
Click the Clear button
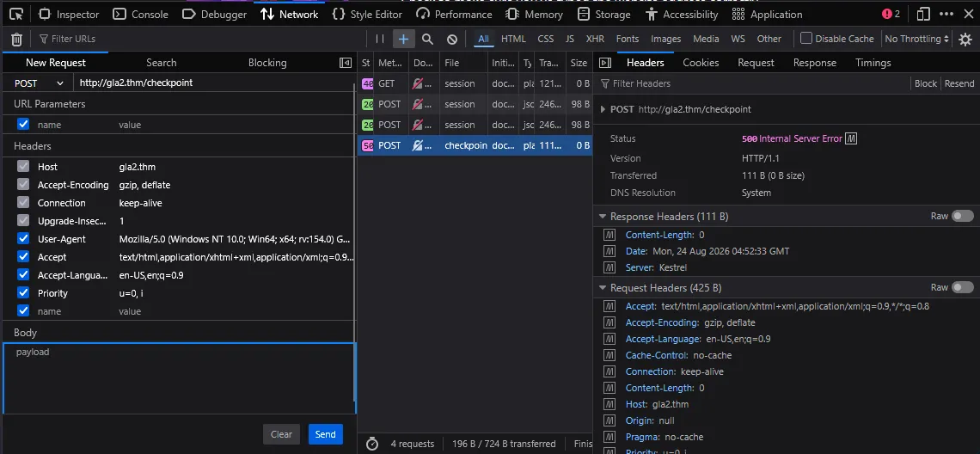[x=281, y=434]
